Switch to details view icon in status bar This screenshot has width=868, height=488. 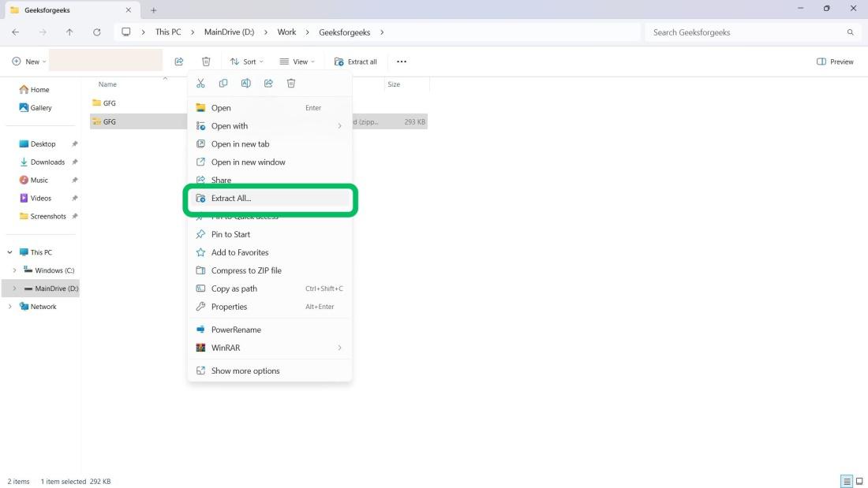click(847, 482)
